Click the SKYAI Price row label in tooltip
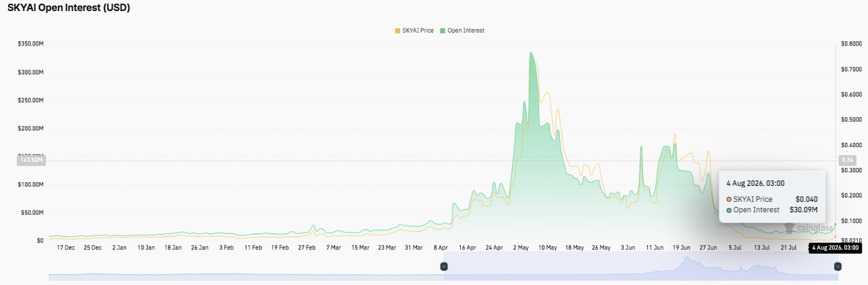The width and height of the screenshot is (868, 285). (753, 199)
